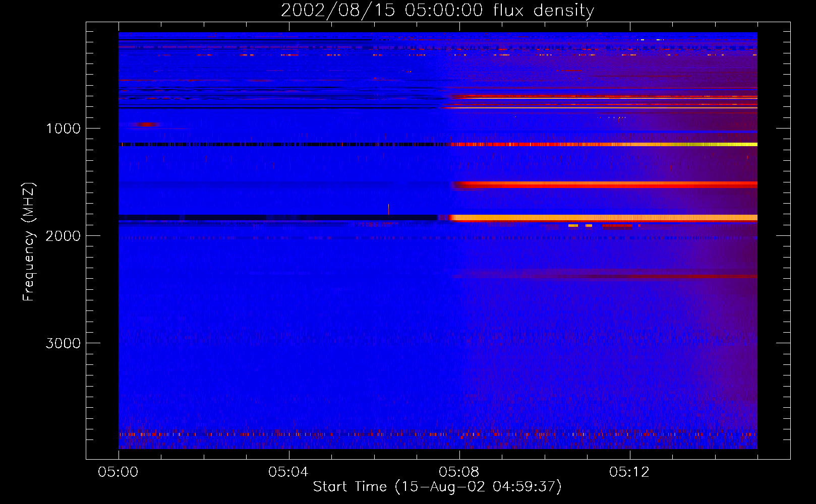Click the 1000 frequency tick label

tap(63, 129)
